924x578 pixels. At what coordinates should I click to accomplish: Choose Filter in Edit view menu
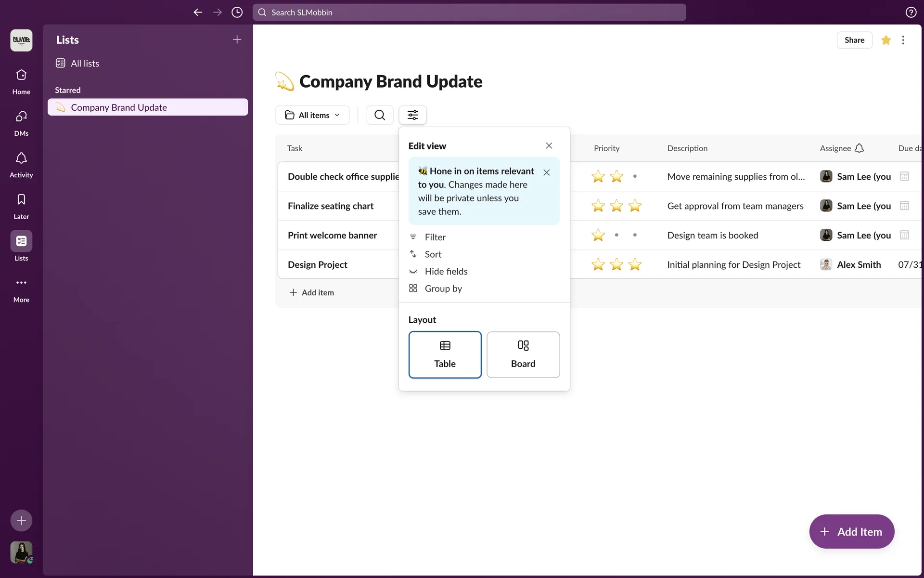(x=435, y=237)
